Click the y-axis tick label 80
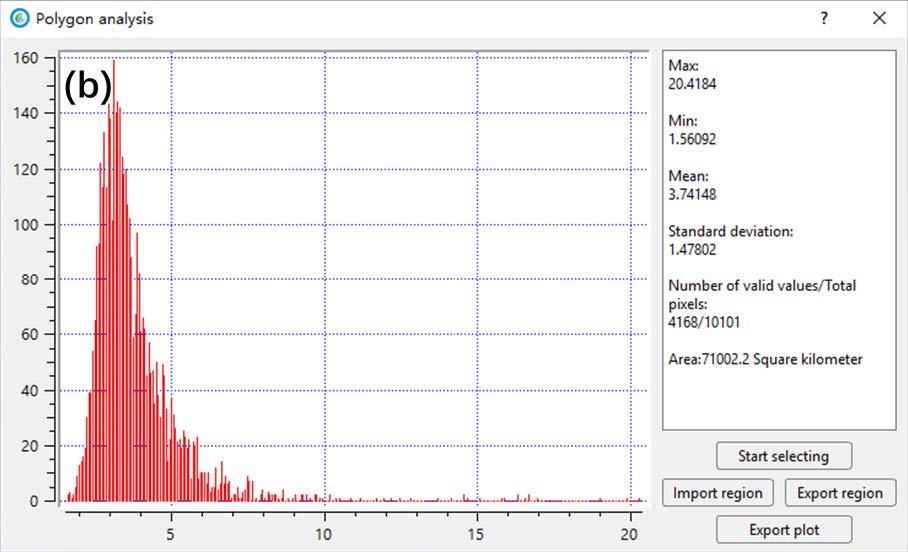 (x=30, y=279)
